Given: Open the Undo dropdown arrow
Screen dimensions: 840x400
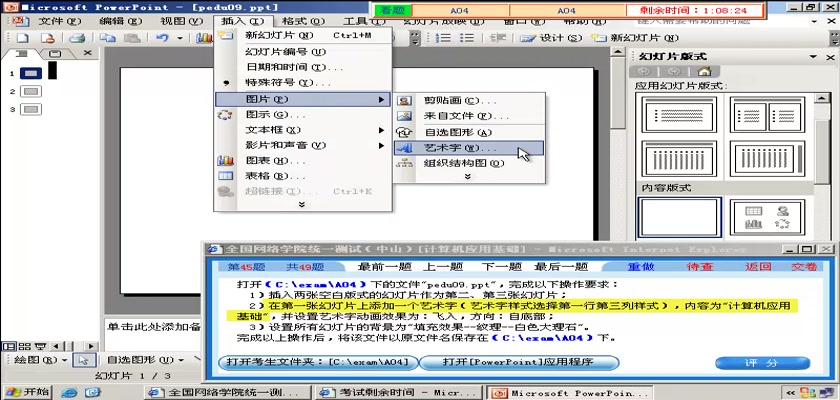Looking at the screenshot, I should click(x=179, y=38).
